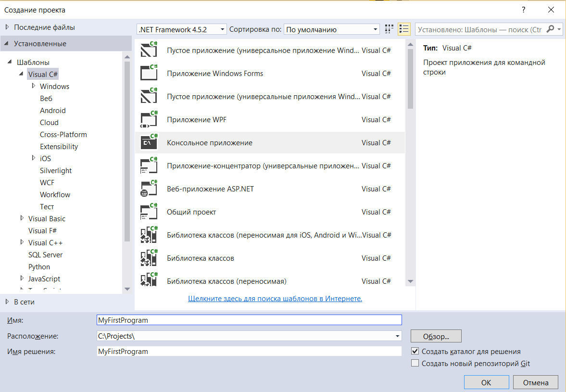
Task: Open the search options dropdown arrow
Action: [x=559, y=29]
